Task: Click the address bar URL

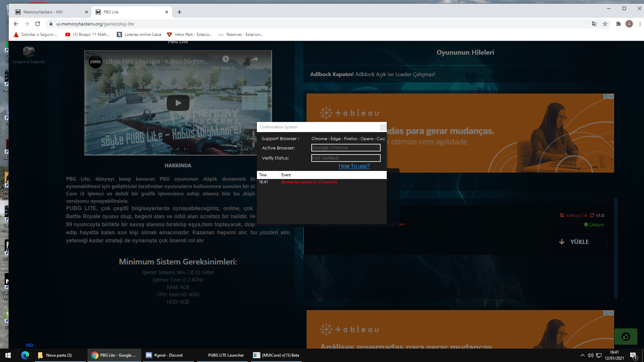Action: pos(95,24)
